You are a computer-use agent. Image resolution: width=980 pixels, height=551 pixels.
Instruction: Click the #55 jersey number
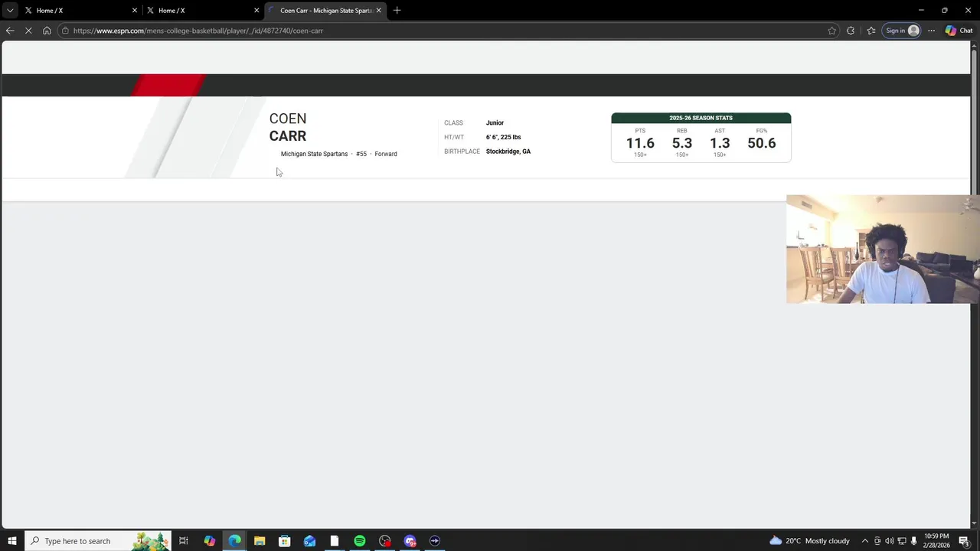coord(361,154)
